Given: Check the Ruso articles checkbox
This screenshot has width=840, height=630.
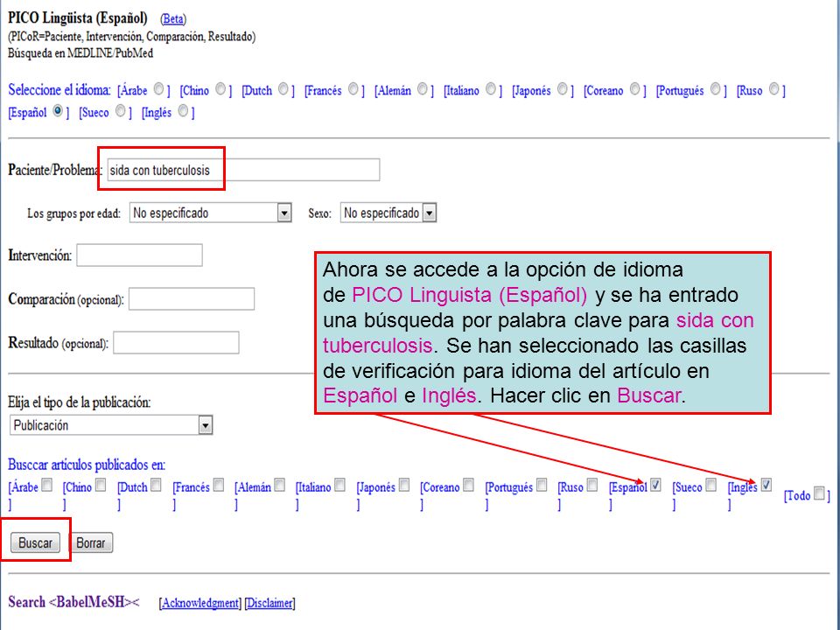Looking at the screenshot, I should [592, 485].
